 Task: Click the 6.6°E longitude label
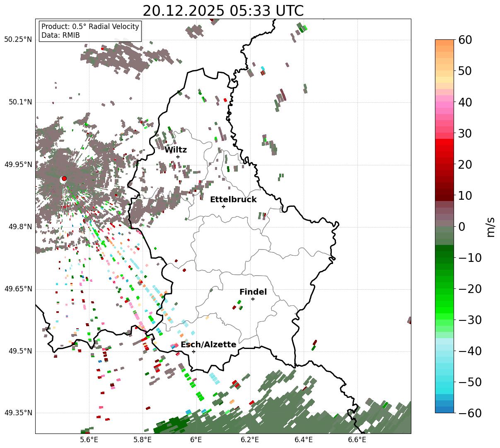tap(357, 440)
